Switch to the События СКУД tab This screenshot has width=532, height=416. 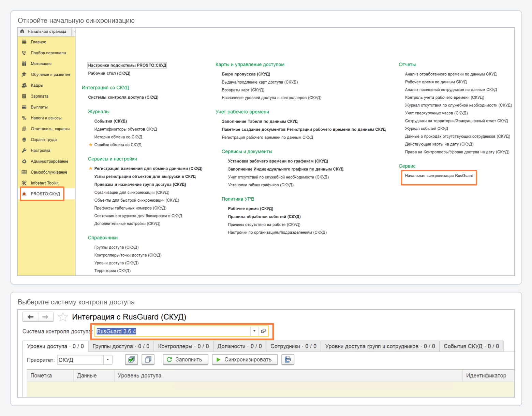click(x=471, y=346)
